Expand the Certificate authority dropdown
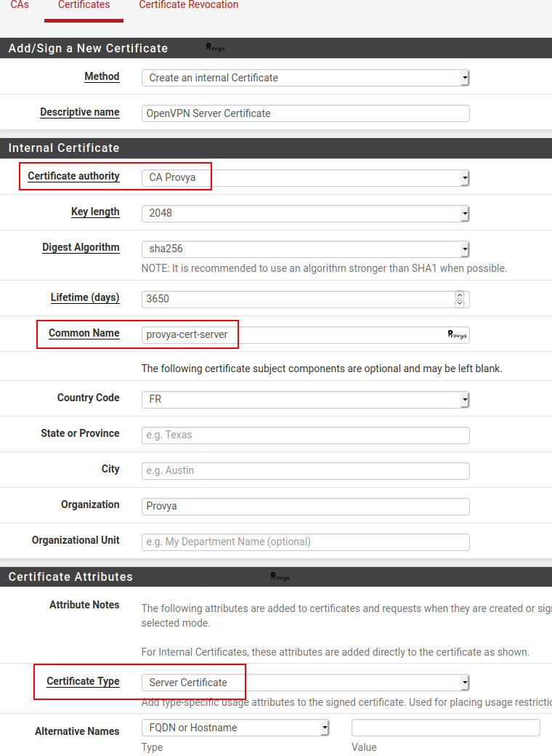This screenshot has width=552, height=756. (x=305, y=177)
